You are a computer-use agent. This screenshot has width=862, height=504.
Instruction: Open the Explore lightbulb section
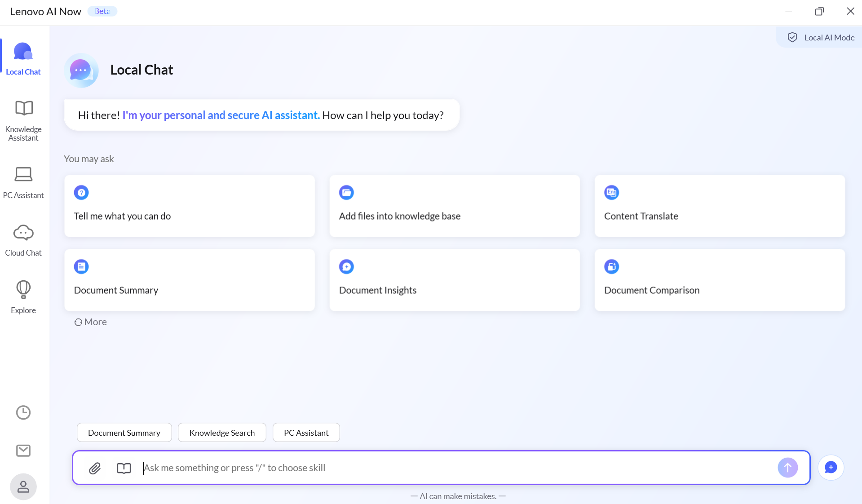pyautogui.click(x=23, y=297)
